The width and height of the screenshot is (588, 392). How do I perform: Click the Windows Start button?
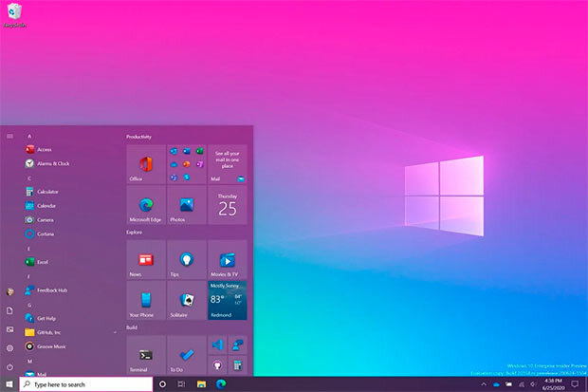pyautogui.click(x=9, y=384)
